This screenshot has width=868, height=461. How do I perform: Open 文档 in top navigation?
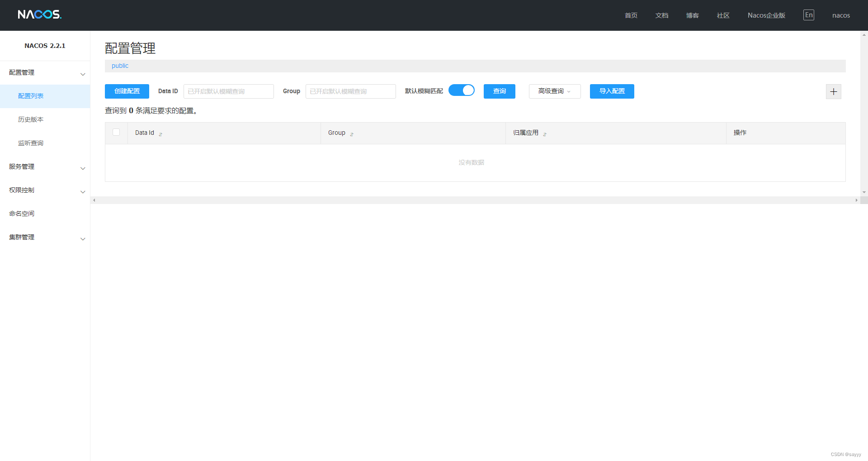click(x=662, y=15)
